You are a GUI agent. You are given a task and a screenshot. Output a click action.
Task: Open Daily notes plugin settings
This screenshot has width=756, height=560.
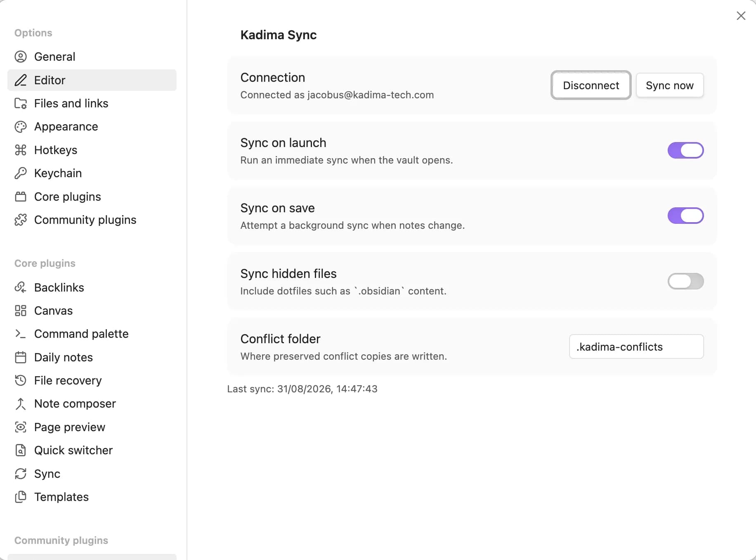pyautogui.click(x=92, y=357)
